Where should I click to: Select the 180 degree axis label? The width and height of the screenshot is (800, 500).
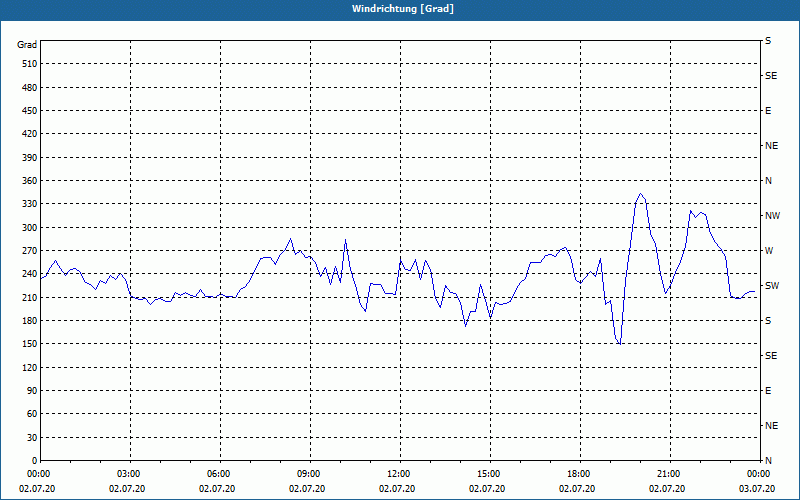coord(30,321)
